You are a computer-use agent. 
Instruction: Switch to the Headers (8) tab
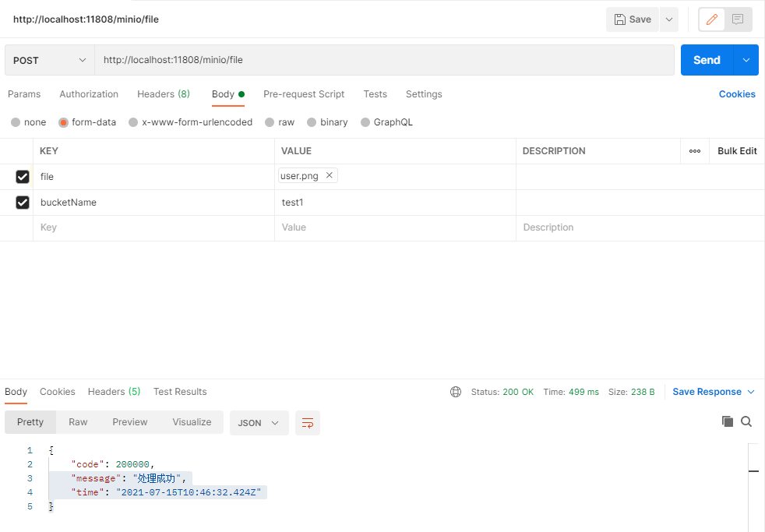[163, 93]
